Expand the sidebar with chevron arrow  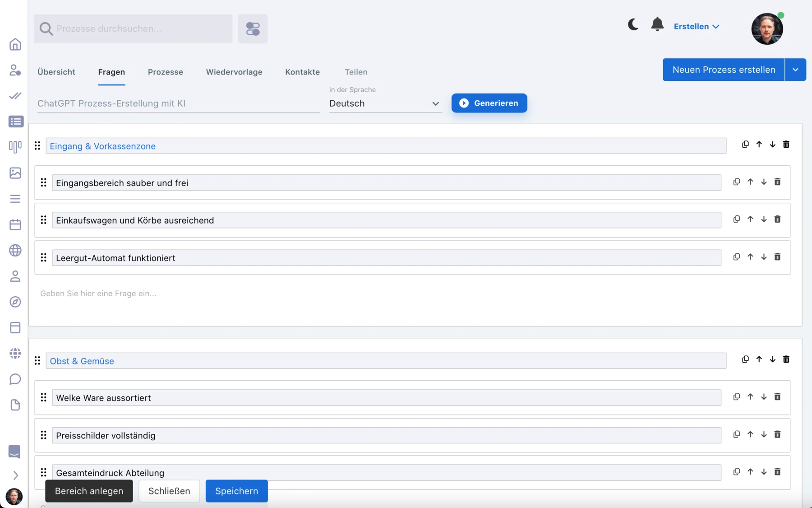(15, 475)
